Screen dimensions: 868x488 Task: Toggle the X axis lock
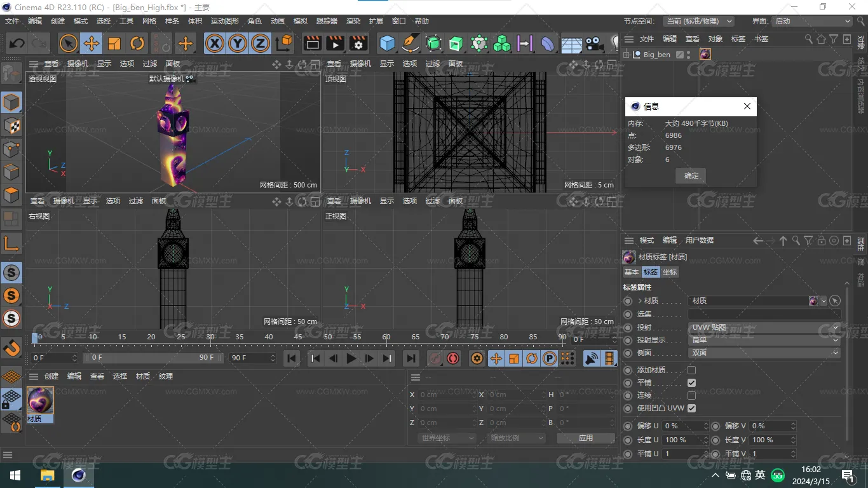point(215,43)
